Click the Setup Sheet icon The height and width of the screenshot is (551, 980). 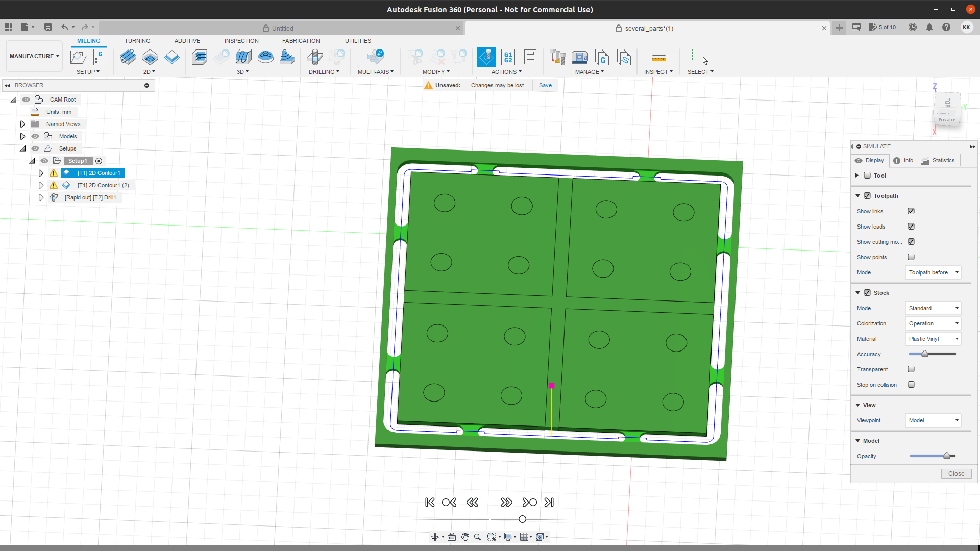530,57
